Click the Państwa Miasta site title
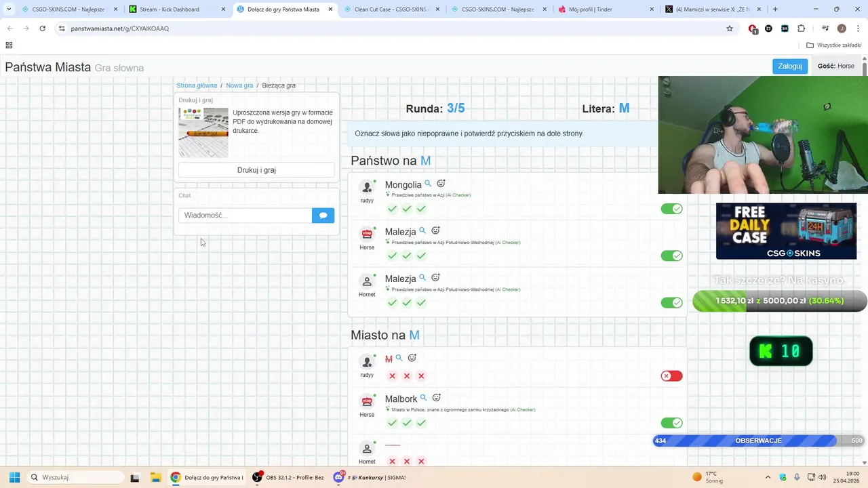The width and height of the screenshot is (868, 488). click(x=48, y=67)
